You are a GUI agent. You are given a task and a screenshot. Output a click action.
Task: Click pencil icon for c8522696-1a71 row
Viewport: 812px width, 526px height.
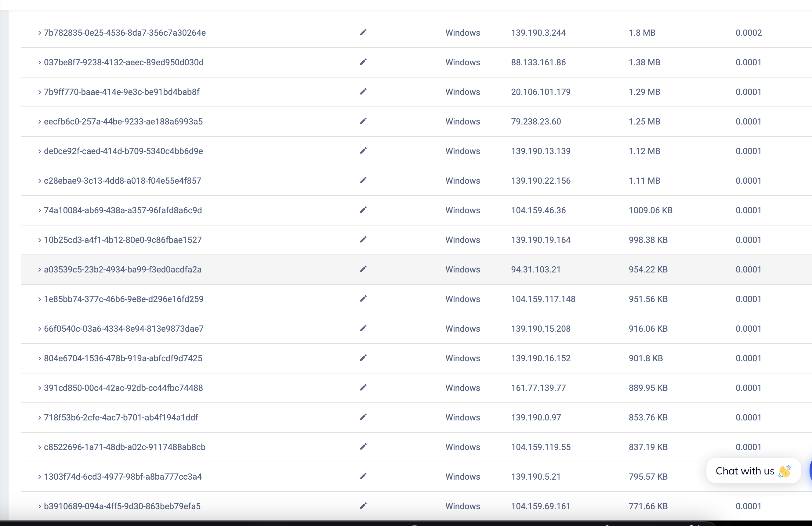363,447
